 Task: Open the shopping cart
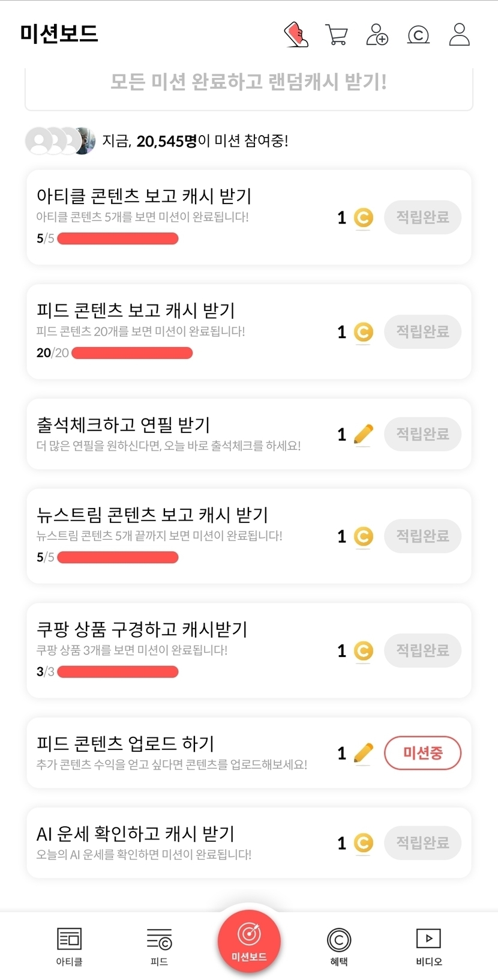(x=337, y=35)
